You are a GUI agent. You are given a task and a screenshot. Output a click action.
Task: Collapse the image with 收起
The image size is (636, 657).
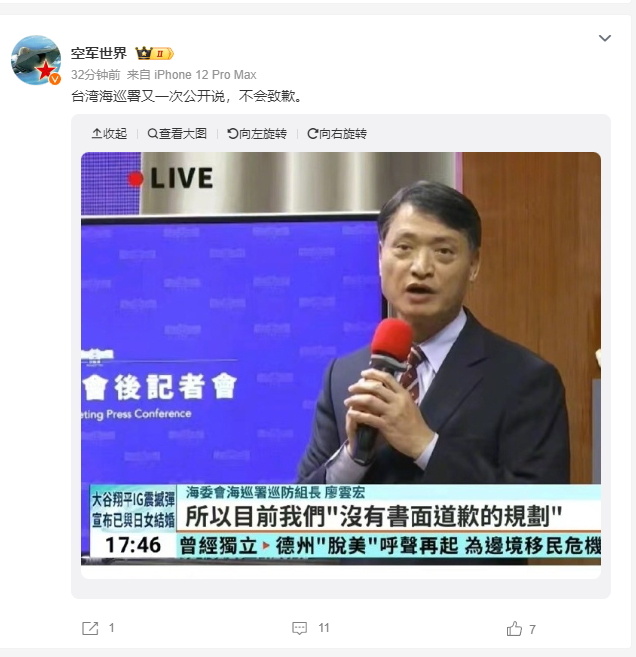point(109,134)
